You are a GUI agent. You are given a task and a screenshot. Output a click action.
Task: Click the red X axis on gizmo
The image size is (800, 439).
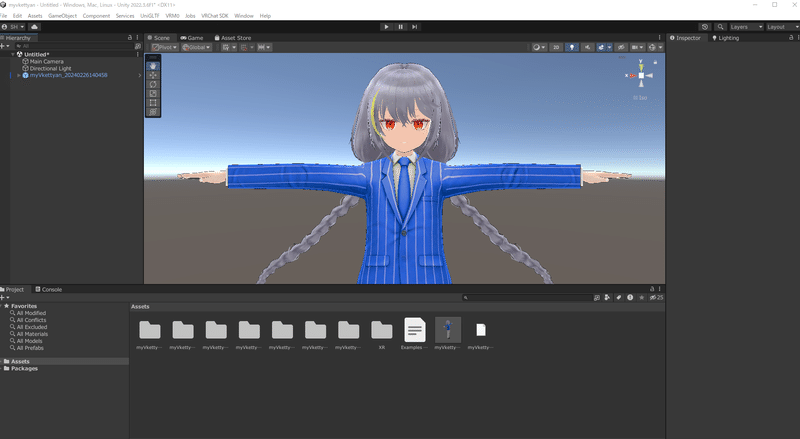coord(632,76)
